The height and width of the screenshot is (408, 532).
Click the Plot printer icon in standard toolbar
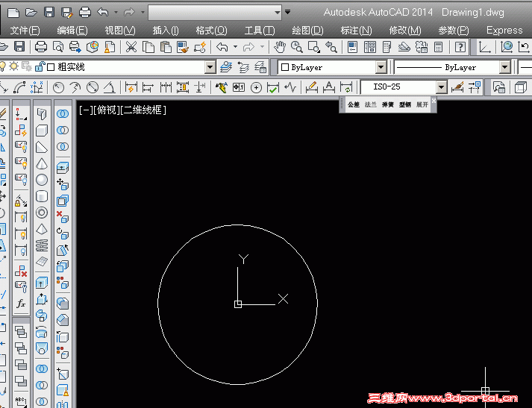coord(41,47)
